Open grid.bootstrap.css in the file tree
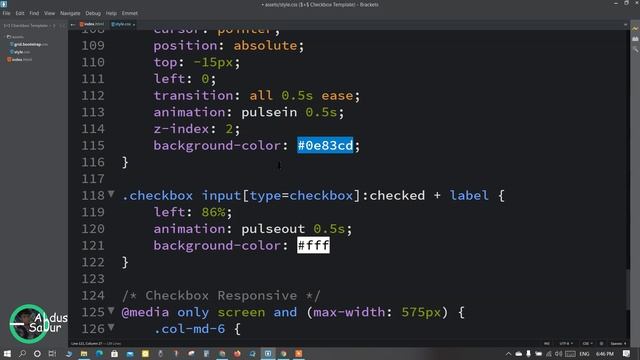The image size is (640, 360). point(29,44)
